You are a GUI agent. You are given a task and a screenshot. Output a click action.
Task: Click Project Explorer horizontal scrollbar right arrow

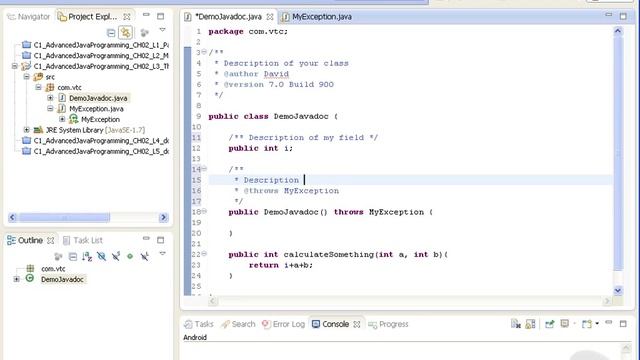164,217
